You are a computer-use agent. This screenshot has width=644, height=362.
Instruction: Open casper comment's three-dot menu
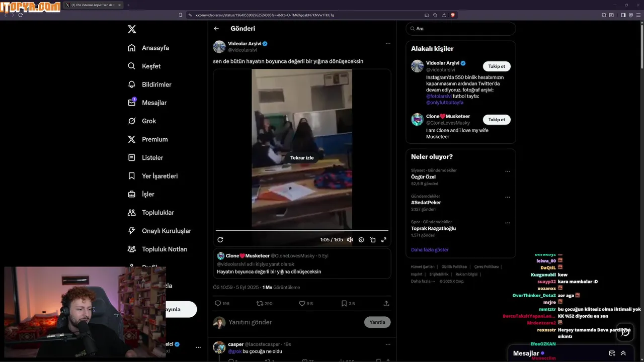tap(388, 344)
